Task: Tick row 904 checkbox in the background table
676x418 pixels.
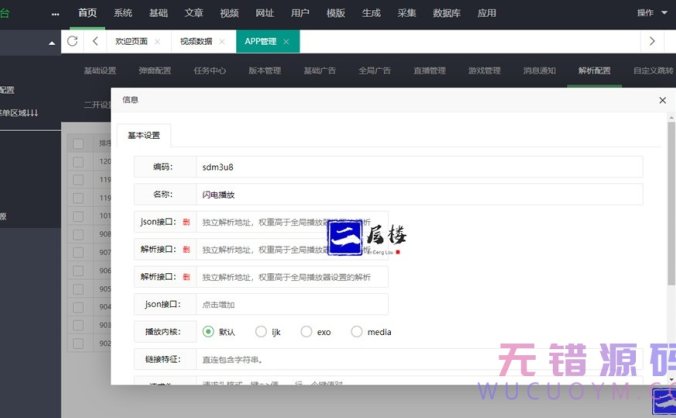Action: [78, 307]
